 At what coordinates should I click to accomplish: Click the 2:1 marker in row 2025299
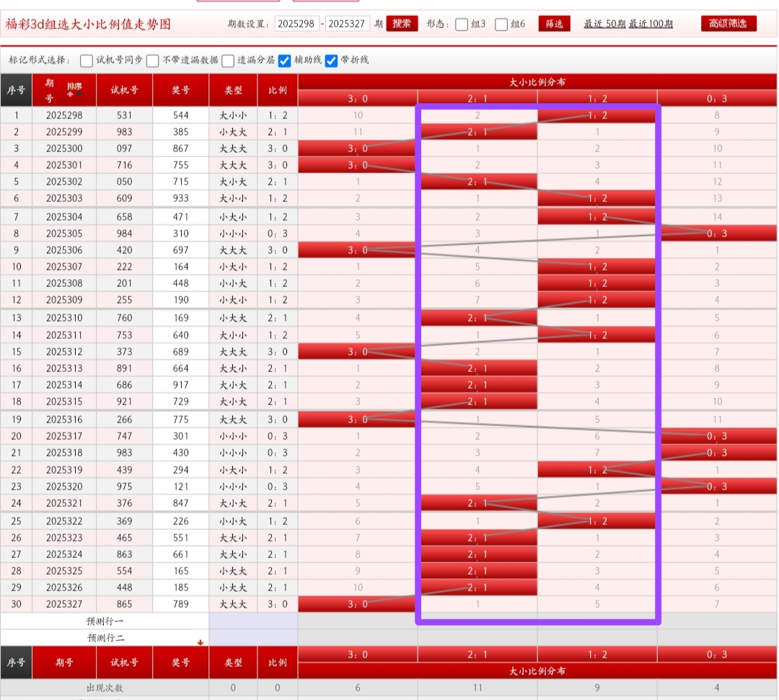point(477,132)
